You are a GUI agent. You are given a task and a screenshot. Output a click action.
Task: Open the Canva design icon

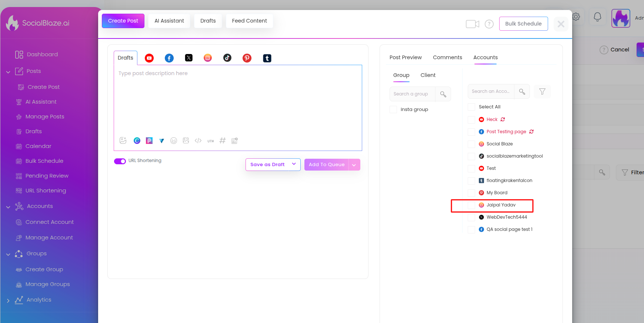[137, 141]
